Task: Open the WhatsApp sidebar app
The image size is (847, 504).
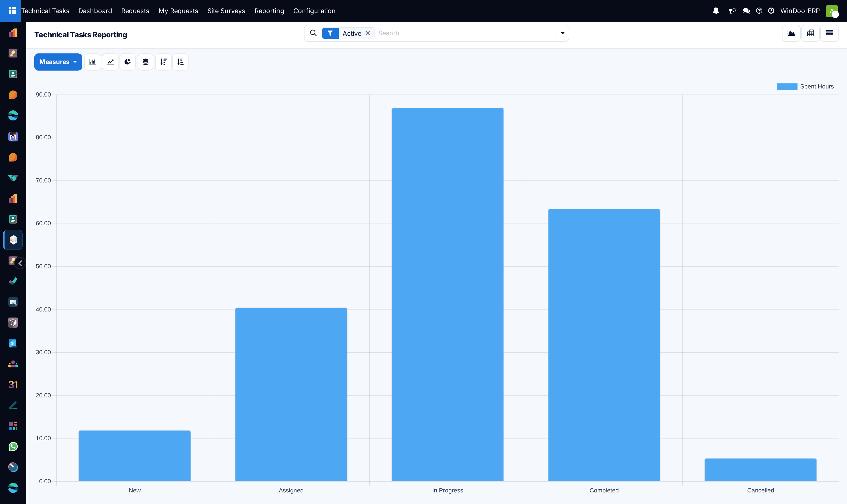Action: click(13, 447)
